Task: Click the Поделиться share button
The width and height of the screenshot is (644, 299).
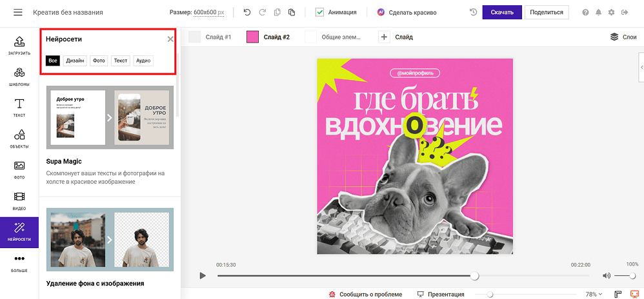Action: click(x=547, y=12)
